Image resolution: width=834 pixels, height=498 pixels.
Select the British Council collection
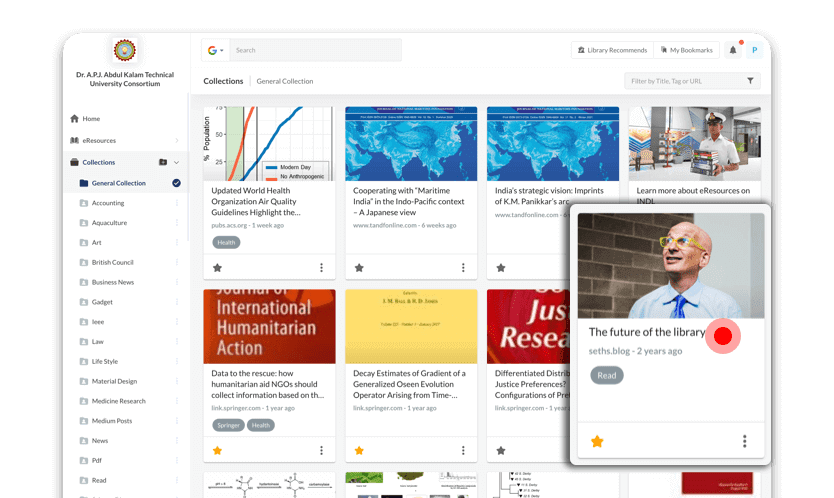[x=112, y=262]
